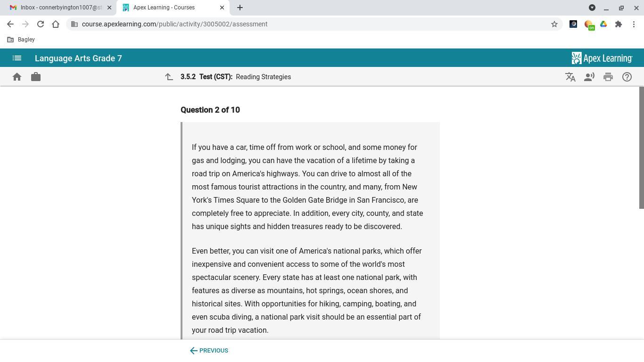
Task: Click the page vertical scrollbar thumb
Action: 641,148
